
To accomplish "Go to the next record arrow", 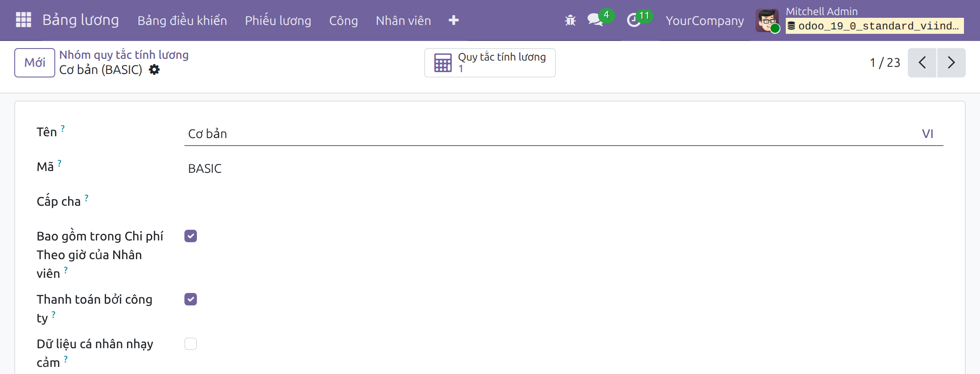I will [x=951, y=63].
